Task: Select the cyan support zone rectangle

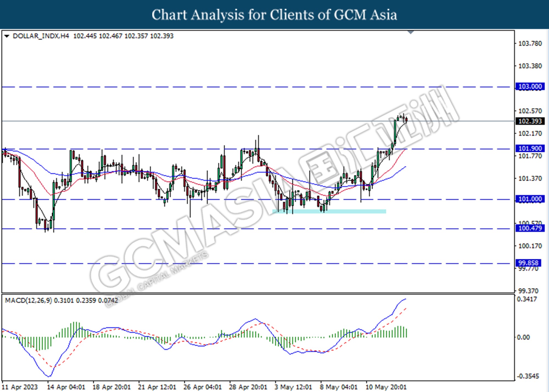Action: [329, 211]
